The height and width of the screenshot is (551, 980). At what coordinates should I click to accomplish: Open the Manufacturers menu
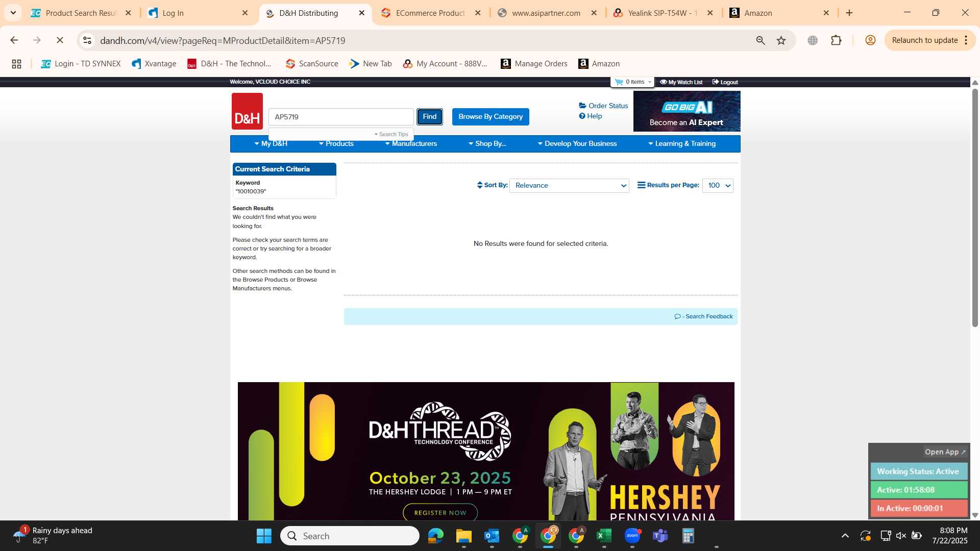click(411, 144)
